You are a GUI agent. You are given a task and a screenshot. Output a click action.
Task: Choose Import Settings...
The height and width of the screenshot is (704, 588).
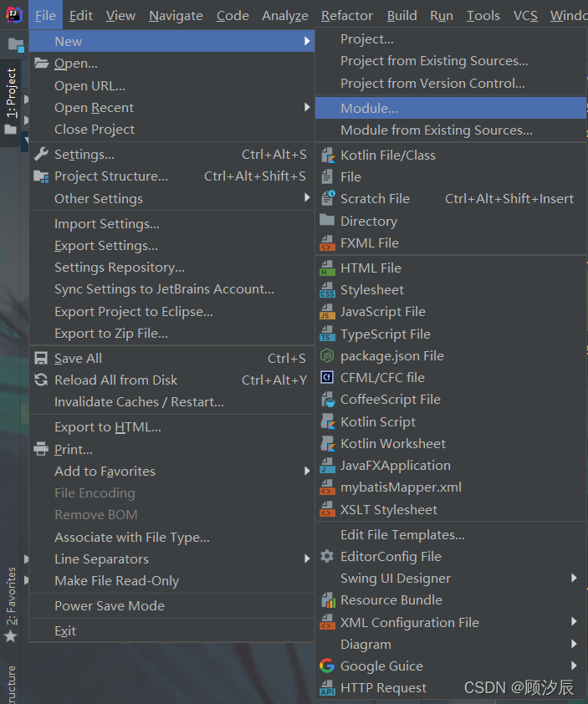[171, 223]
